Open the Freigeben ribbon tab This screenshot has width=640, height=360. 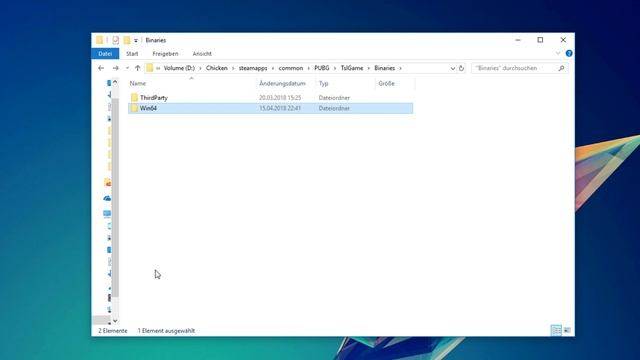(165, 53)
